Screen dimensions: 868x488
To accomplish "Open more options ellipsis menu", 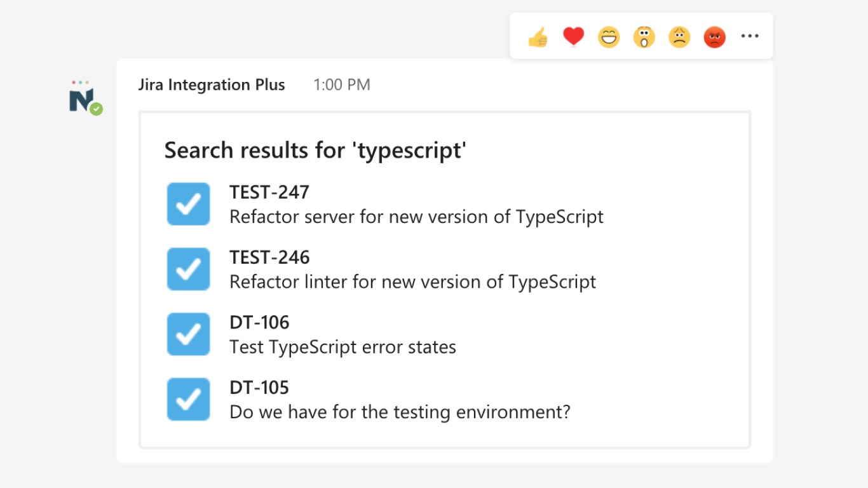I will [750, 36].
